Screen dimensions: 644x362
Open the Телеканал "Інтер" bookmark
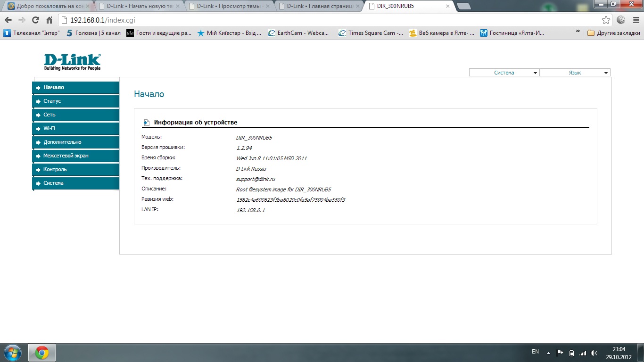(x=32, y=33)
